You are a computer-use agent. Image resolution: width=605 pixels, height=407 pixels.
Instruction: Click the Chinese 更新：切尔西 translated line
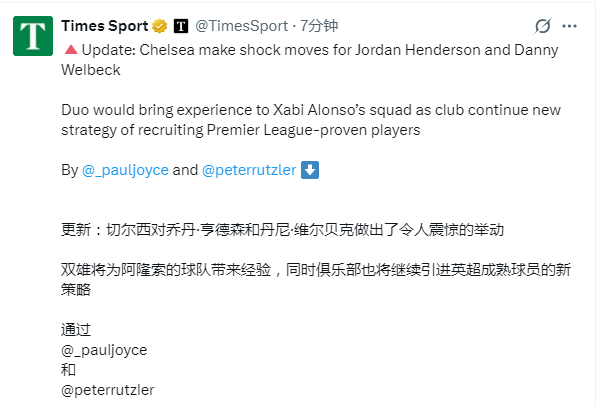(x=282, y=230)
